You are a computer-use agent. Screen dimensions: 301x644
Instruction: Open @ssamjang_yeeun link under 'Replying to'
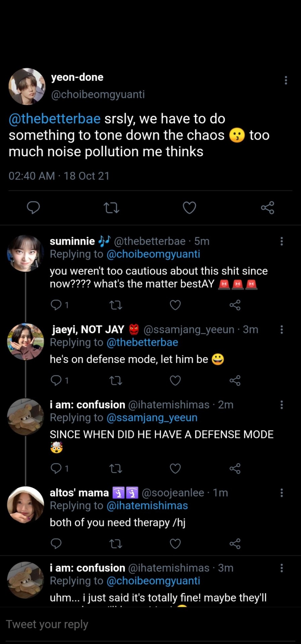point(152,418)
